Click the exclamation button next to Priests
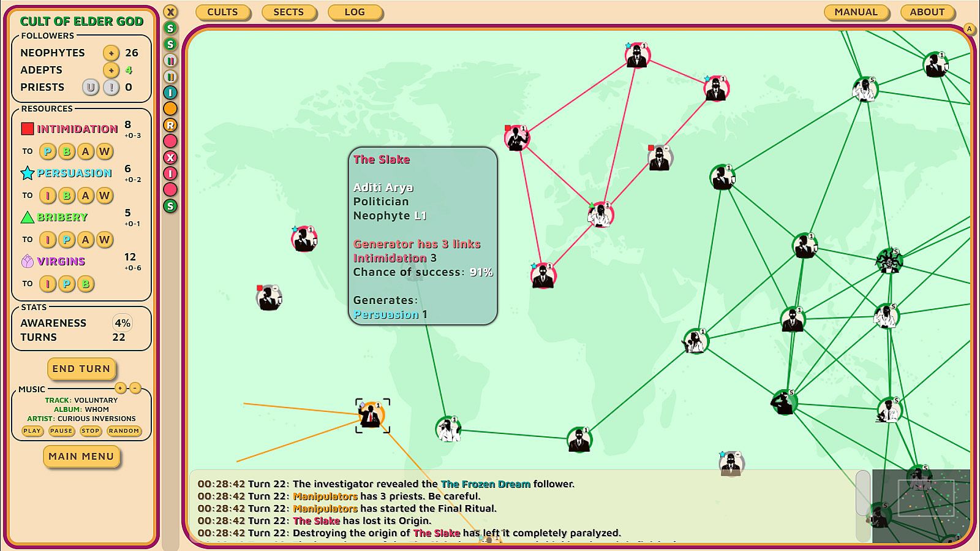This screenshot has height=551, width=980. 111,87
